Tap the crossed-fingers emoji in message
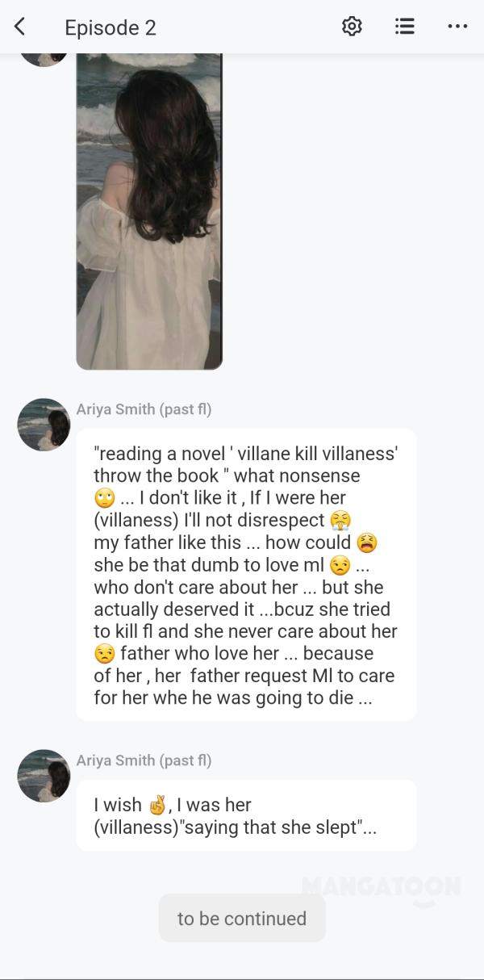The image size is (484, 980). coord(156,805)
